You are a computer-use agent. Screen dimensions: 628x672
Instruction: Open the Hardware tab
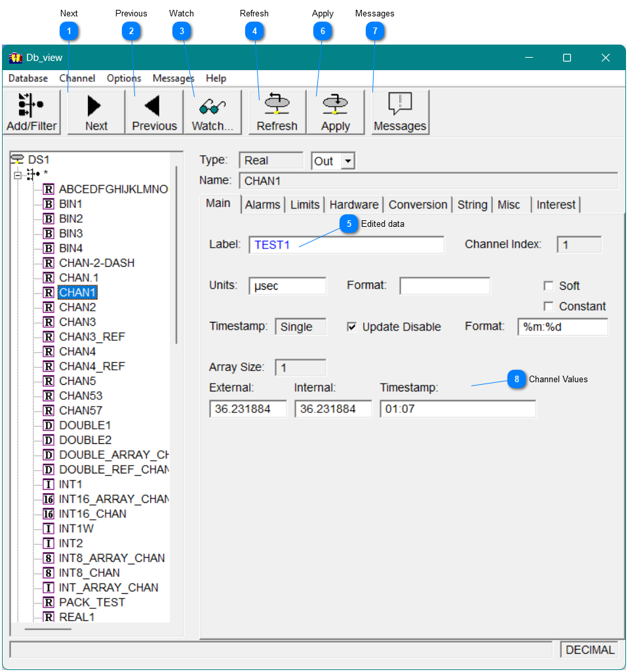coord(353,205)
